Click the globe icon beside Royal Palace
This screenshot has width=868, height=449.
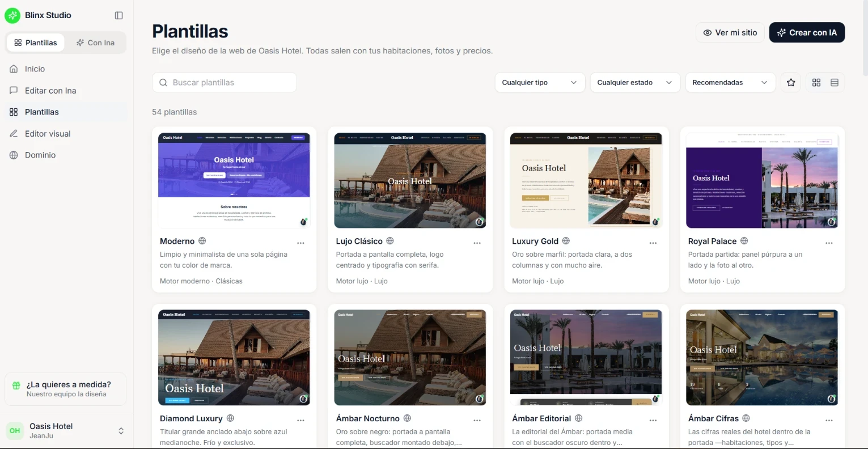(x=744, y=241)
